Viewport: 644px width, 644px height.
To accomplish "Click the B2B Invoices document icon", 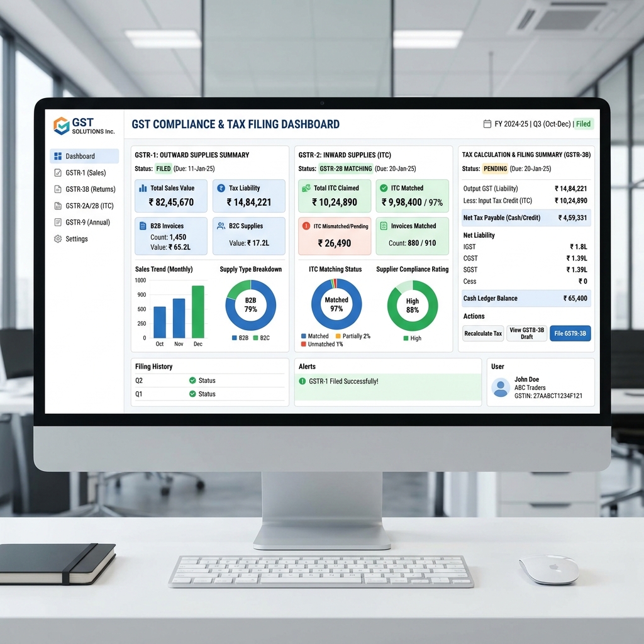I will pyautogui.click(x=143, y=226).
